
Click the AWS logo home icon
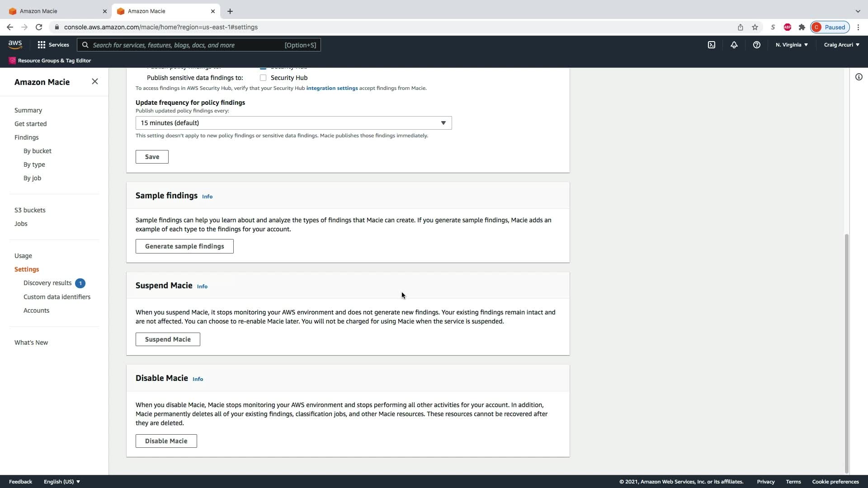tap(15, 44)
